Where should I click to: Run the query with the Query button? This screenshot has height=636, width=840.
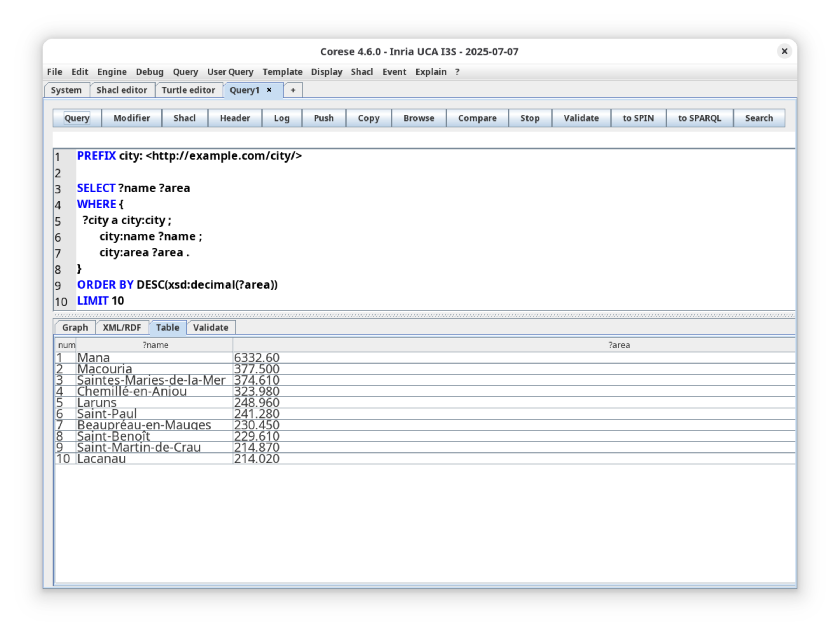point(77,118)
